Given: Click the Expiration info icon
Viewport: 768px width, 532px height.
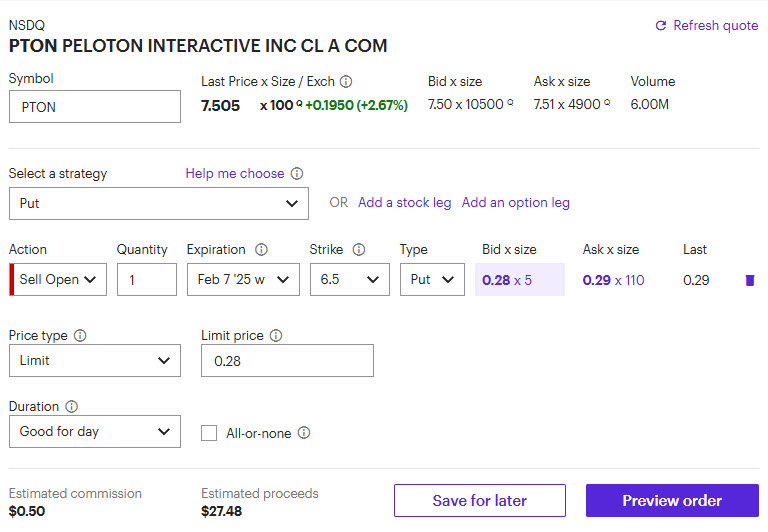Looking at the screenshot, I should [262, 250].
